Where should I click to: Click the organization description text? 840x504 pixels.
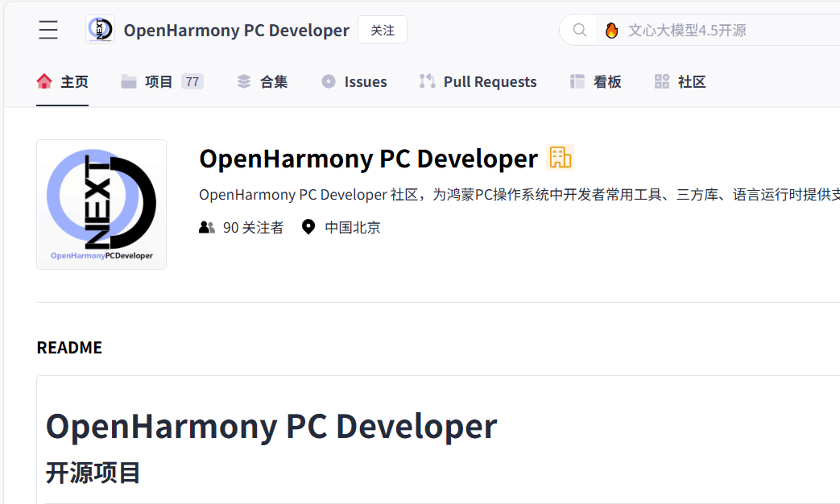point(519,195)
